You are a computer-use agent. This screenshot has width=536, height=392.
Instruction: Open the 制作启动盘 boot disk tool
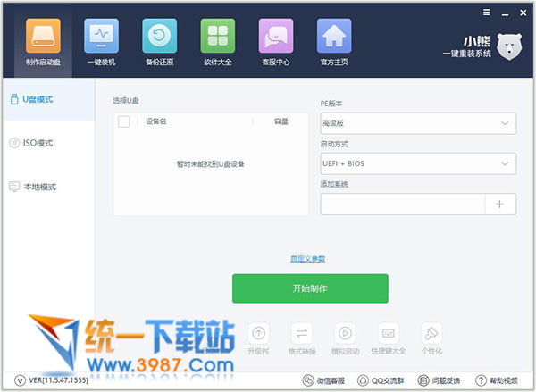43,42
